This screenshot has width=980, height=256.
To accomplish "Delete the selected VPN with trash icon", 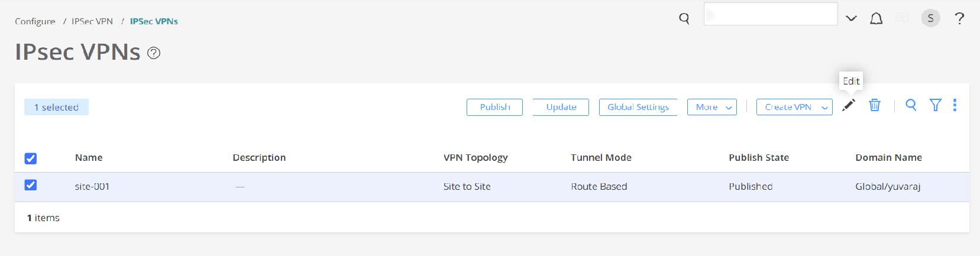I will coord(875,105).
